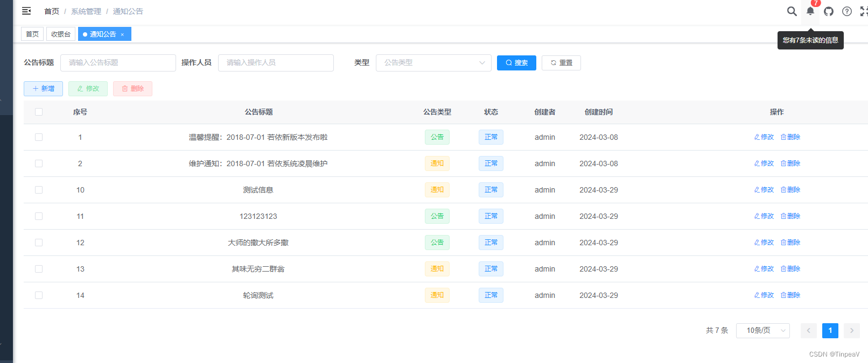Delete the 其味无穷二群翁 notice

click(x=790, y=269)
